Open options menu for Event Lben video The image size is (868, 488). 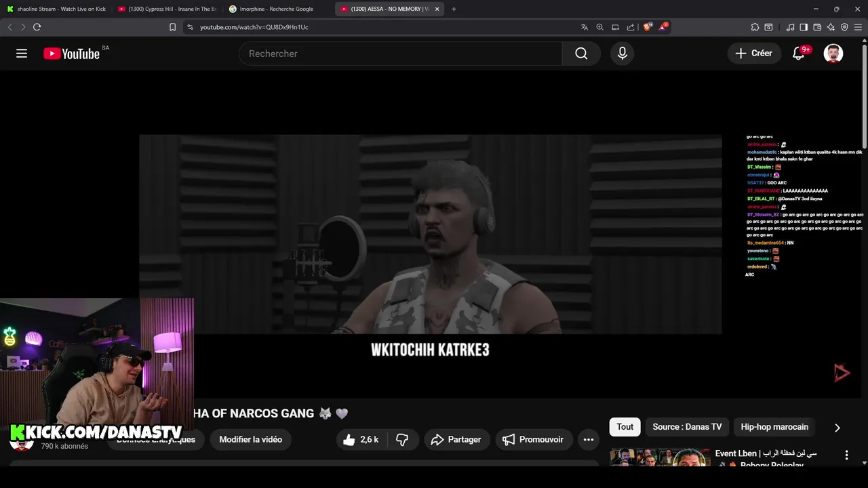click(x=846, y=455)
